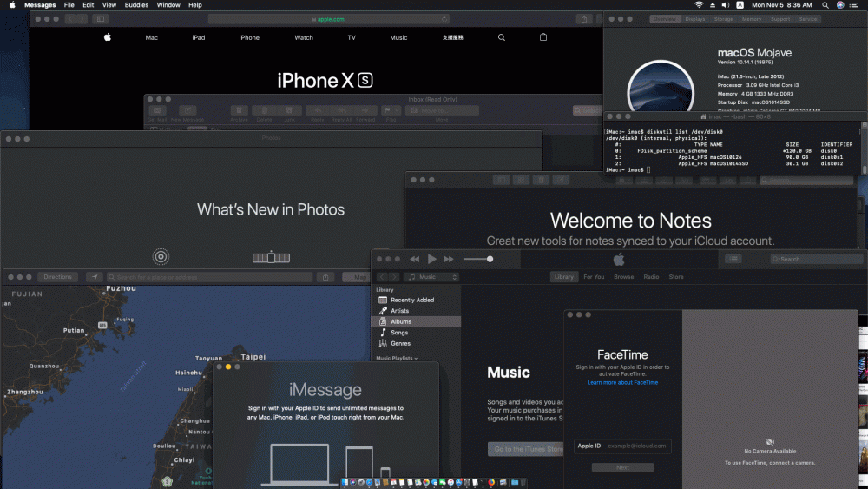Click Directions button in Maps

pyautogui.click(x=57, y=277)
